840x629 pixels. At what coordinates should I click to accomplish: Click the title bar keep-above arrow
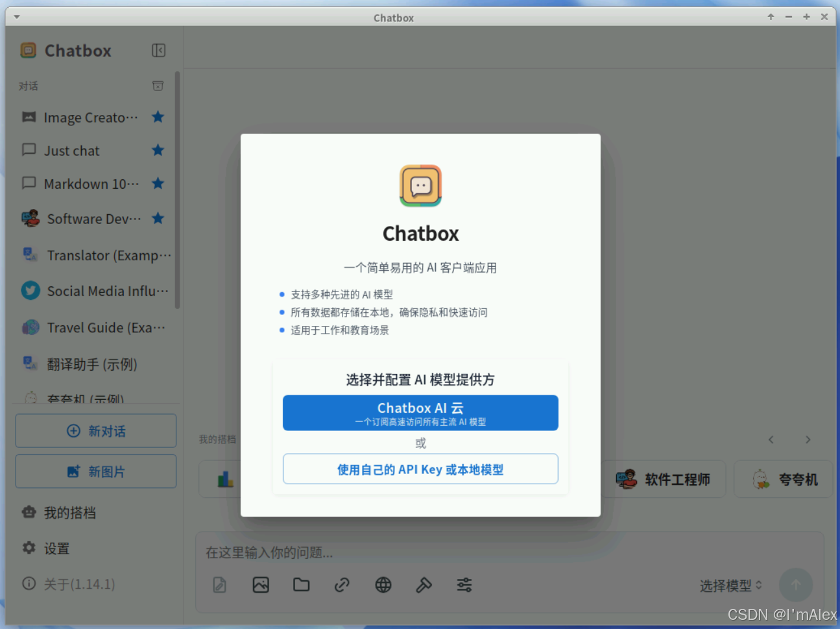(x=771, y=17)
